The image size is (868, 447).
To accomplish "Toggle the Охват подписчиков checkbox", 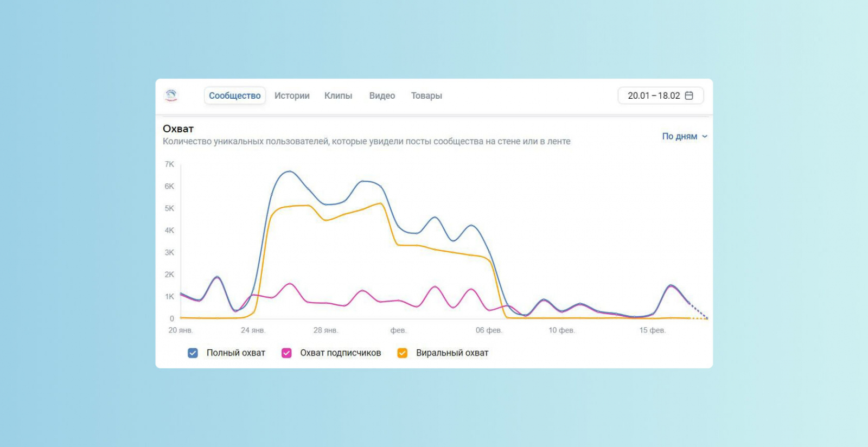I will point(286,353).
